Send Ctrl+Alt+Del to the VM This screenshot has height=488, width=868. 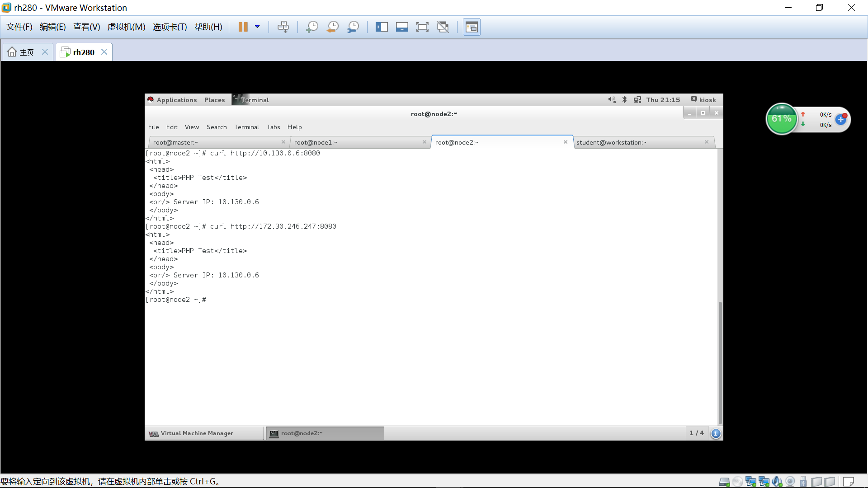[283, 27]
